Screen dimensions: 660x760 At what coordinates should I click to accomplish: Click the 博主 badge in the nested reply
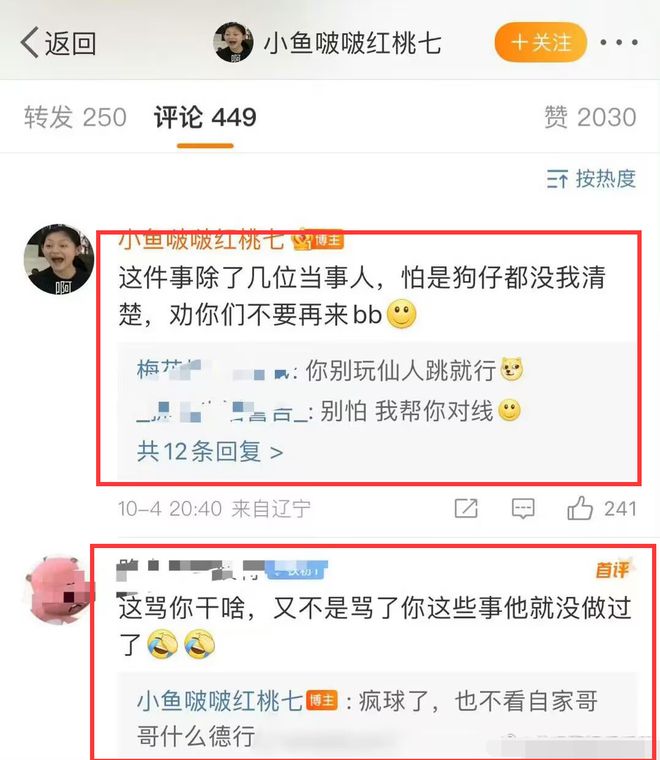pyautogui.click(x=322, y=701)
